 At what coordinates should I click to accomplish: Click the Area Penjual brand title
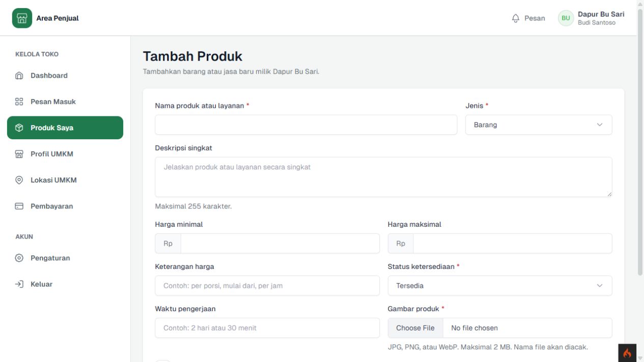[x=58, y=18]
